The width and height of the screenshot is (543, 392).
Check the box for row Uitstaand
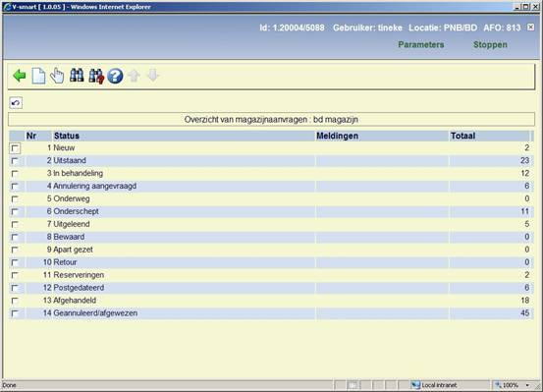[15, 161]
